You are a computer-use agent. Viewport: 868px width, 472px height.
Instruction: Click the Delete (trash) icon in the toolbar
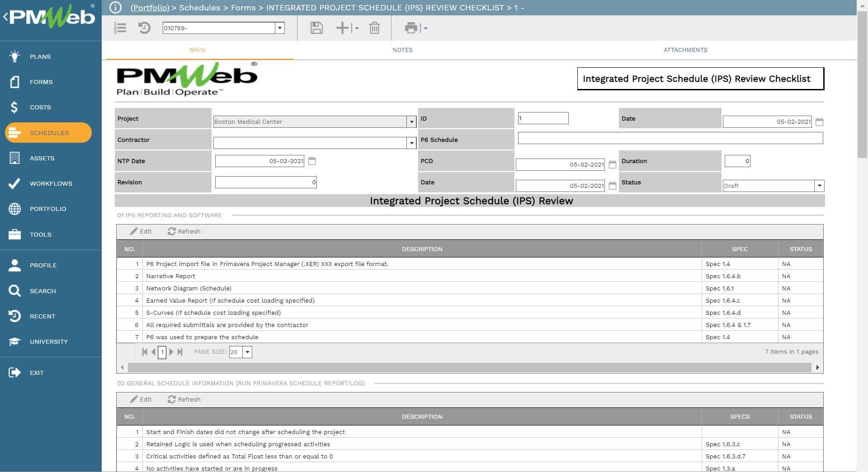pyautogui.click(x=374, y=28)
